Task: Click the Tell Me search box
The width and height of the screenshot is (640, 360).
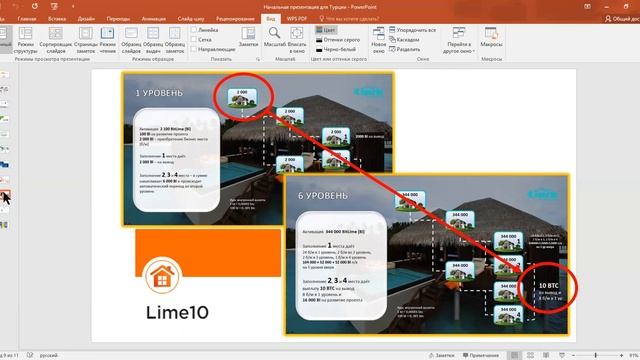Action: [x=349, y=19]
